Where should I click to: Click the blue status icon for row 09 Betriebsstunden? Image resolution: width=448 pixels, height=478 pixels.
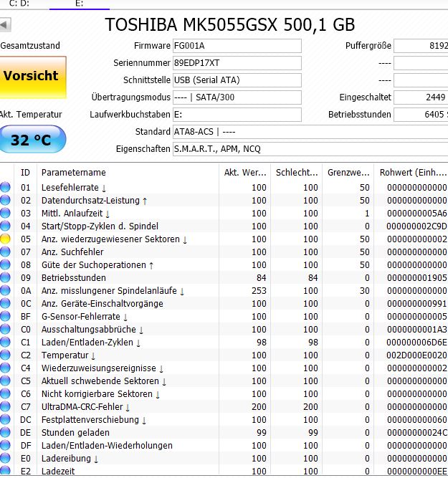[x=5, y=278]
